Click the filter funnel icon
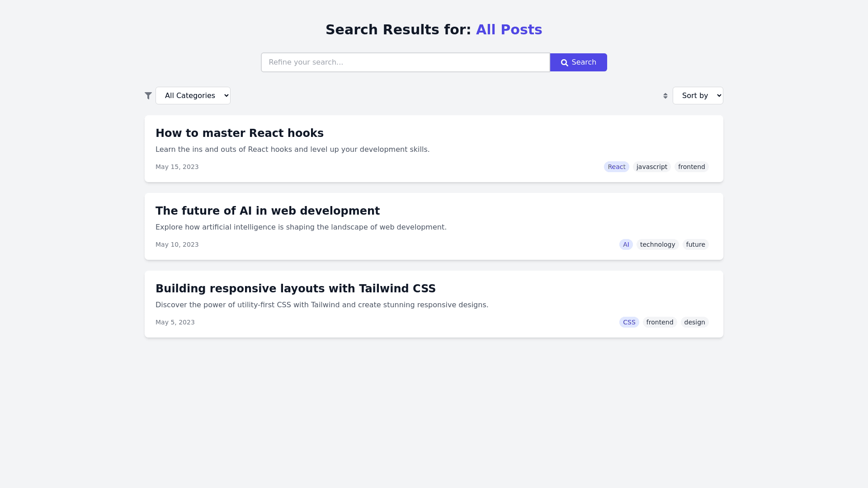The width and height of the screenshot is (868, 488). point(148,95)
